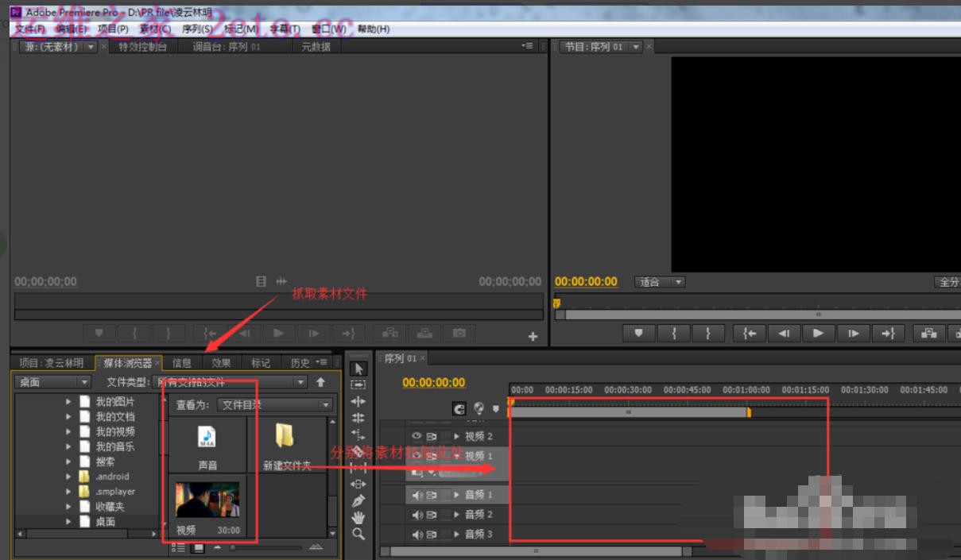Screen dimensions: 961x560
Task: Select the Pen tool
Action: tap(358, 500)
